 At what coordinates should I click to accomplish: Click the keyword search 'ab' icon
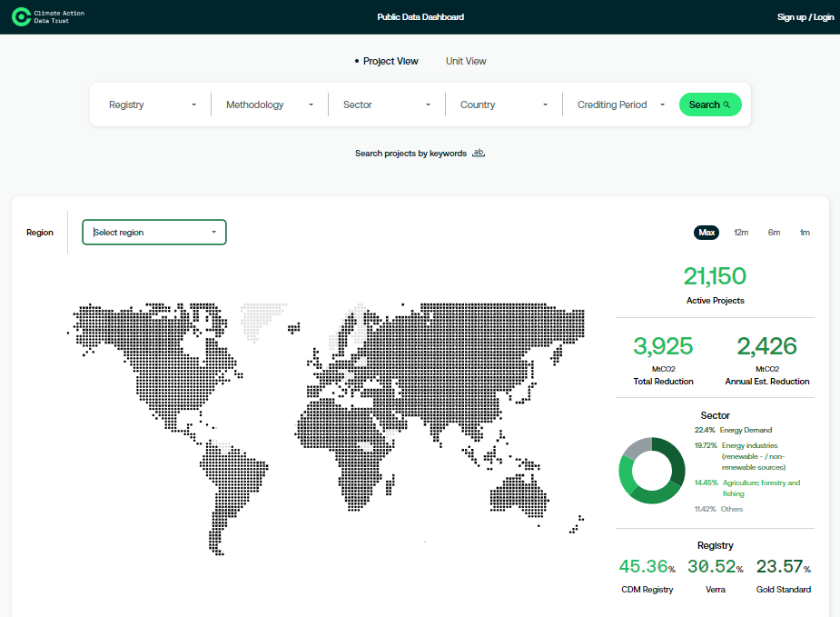click(479, 153)
